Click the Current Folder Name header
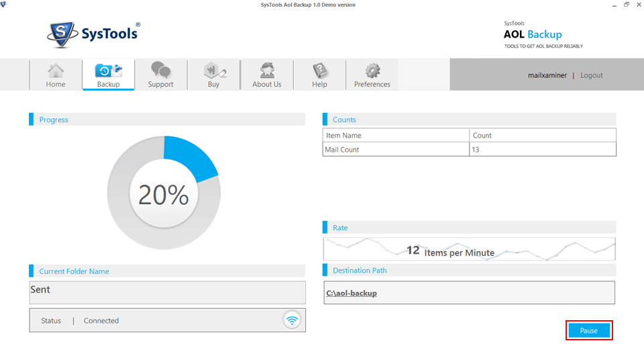Viewport: 644px width, 345px height. [x=167, y=271]
